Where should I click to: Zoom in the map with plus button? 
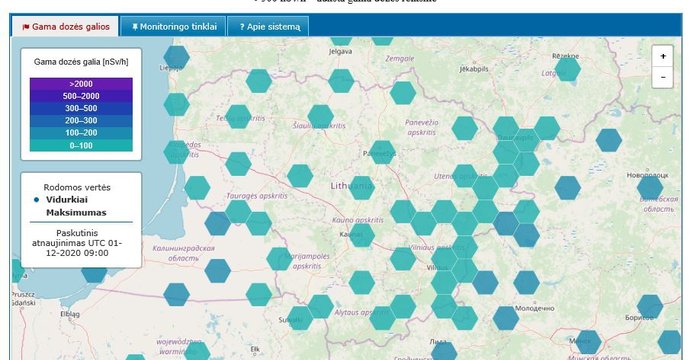[x=662, y=56]
